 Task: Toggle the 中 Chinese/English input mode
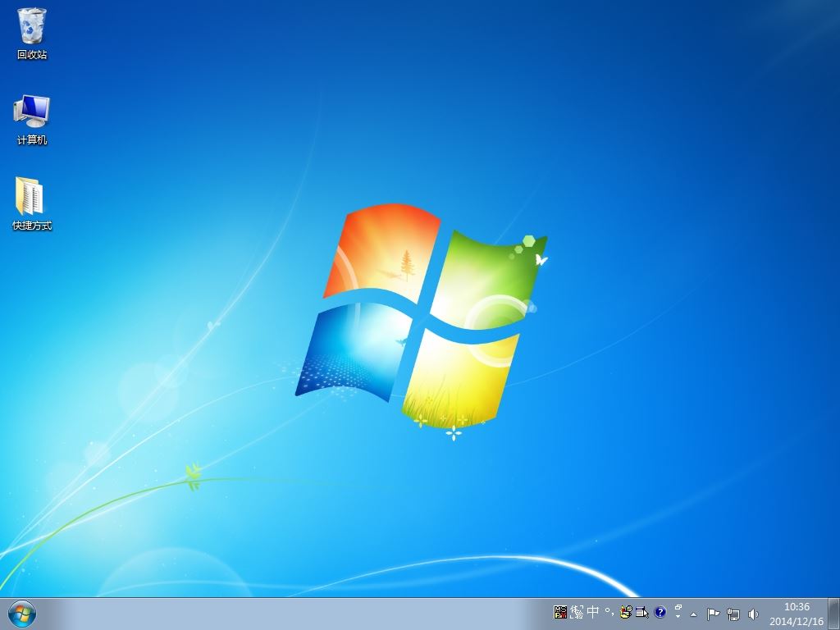593,612
